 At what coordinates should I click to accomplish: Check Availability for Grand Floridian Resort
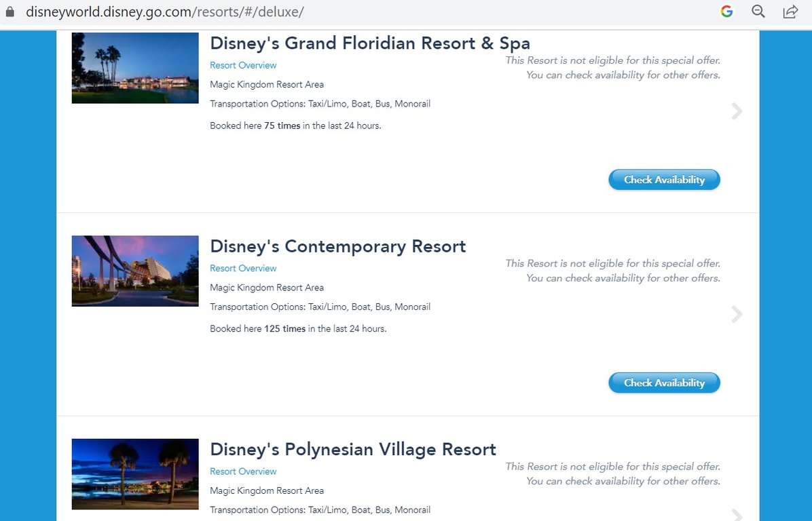(x=664, y=180)
